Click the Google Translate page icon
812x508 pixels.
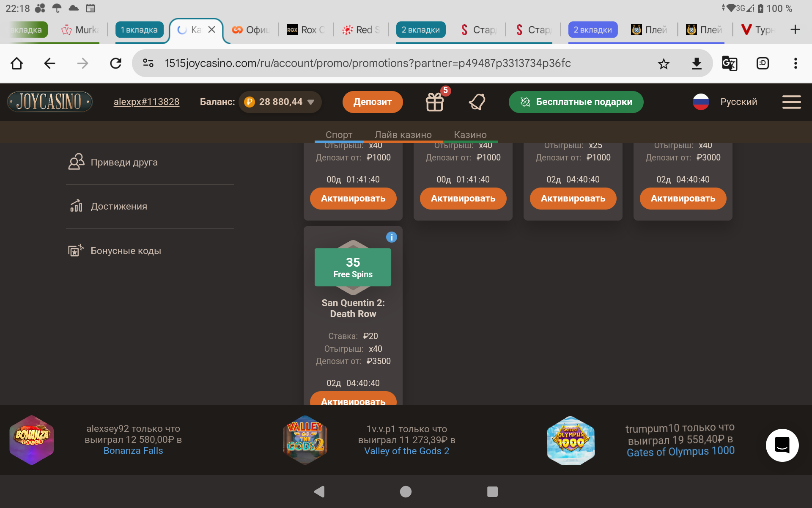(x=729, y=63)
